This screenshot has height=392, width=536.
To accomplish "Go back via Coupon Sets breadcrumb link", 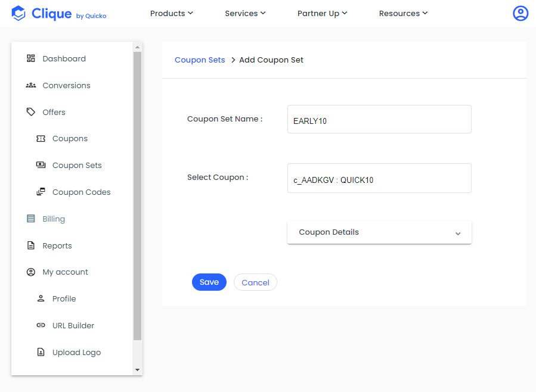I will tap(200, 60).
